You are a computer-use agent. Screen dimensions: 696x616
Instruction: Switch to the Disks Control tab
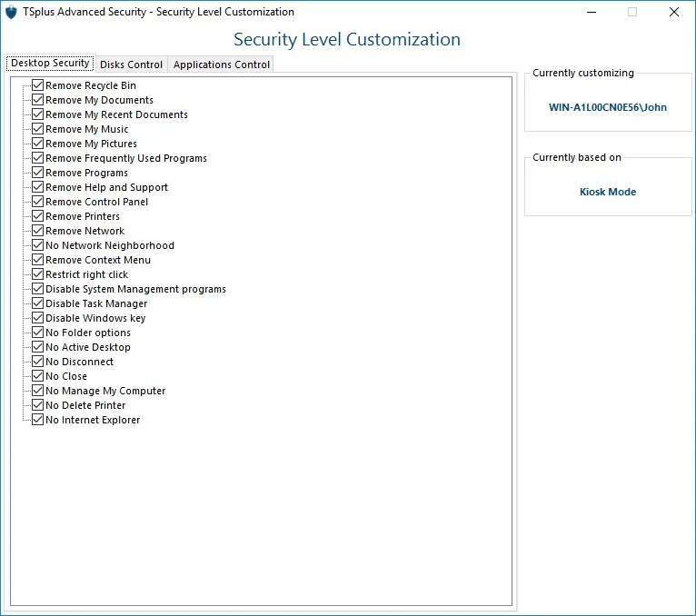132,65
